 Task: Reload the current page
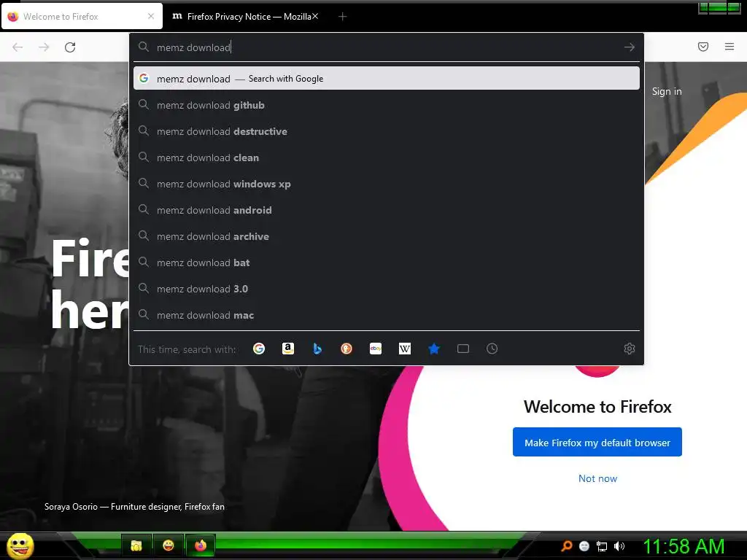70,47
